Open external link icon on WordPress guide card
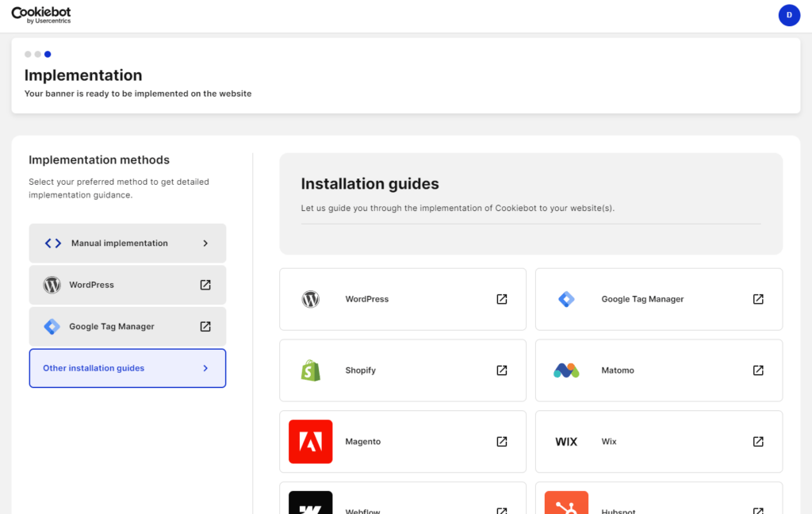 [502, 299]
